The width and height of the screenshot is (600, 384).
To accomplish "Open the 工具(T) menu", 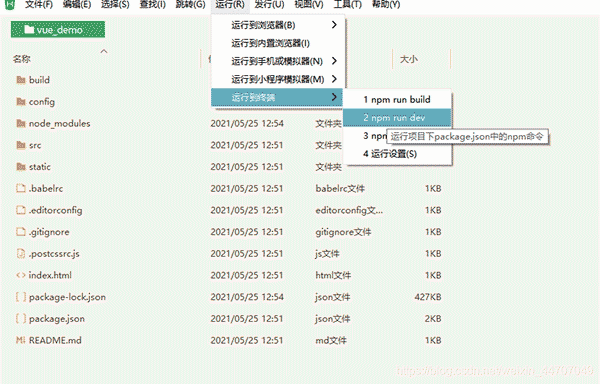I will click(x=347, y=5).
